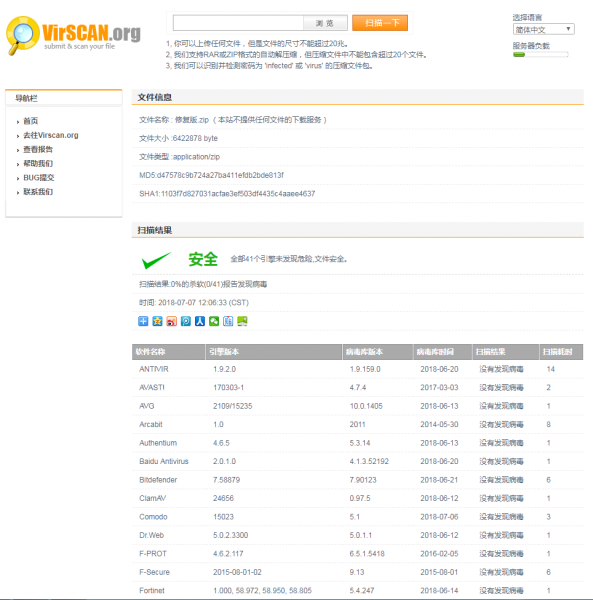Click the 0/41 scan result summary line
This screenshot has width=593, height=600.
click(203, 284)
